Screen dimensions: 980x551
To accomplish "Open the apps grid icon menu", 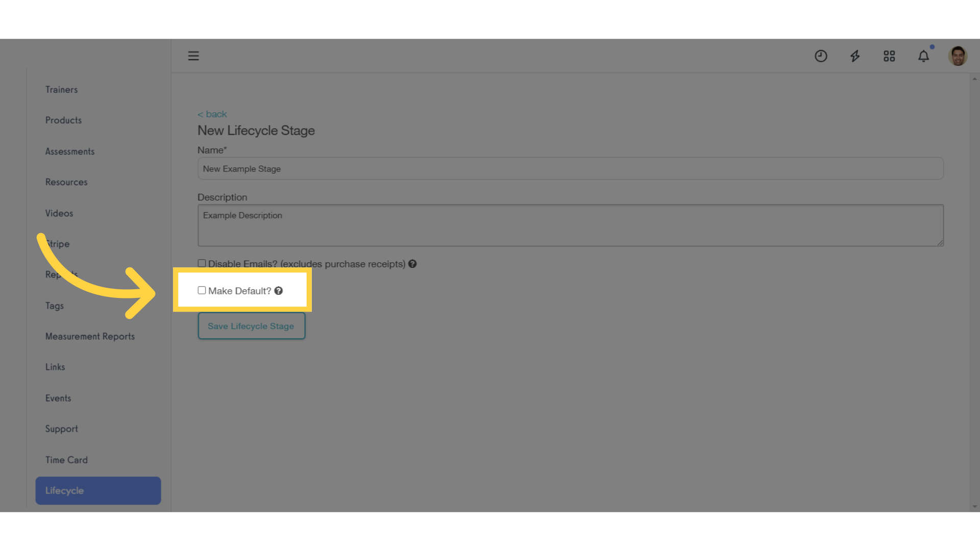I will [x=889, y=55].
